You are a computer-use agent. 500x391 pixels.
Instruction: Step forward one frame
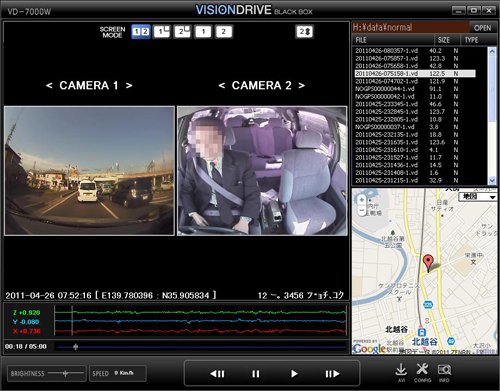point(332,374)
